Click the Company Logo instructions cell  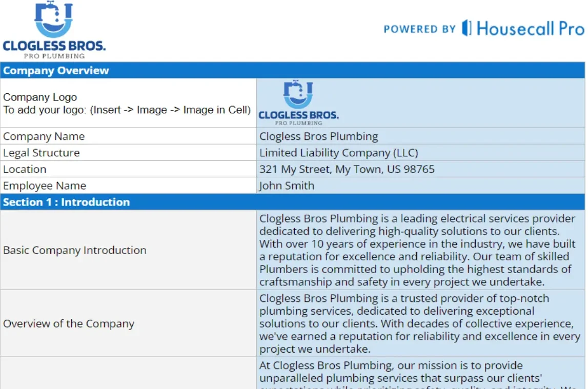point(127,104)
